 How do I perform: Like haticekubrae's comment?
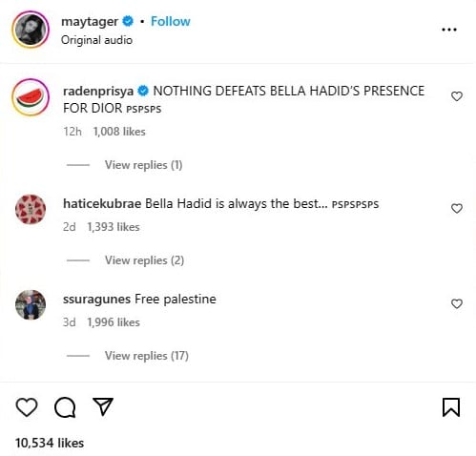(x=457, y=209)
